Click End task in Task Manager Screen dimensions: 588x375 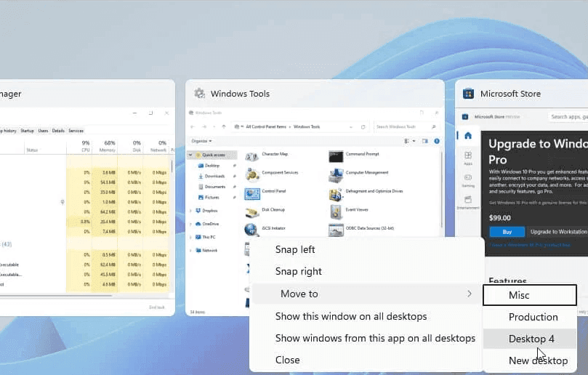click(157, 307)
